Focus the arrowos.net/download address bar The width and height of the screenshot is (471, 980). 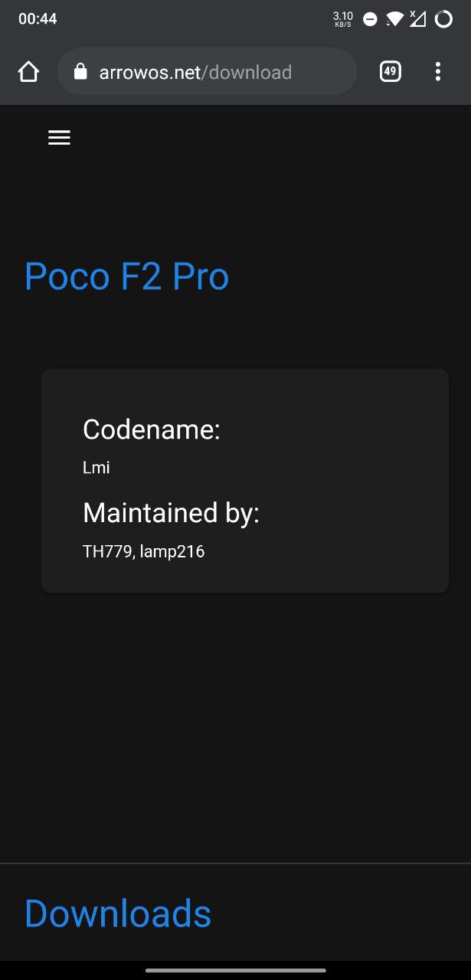pos(207,72)
